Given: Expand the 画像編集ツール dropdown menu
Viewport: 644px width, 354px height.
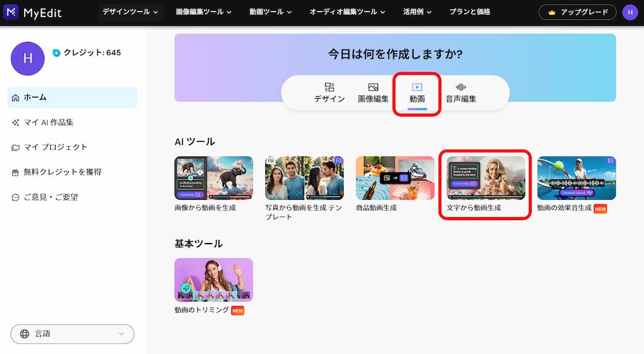Looking at the screenshot, I should point(204,12).
